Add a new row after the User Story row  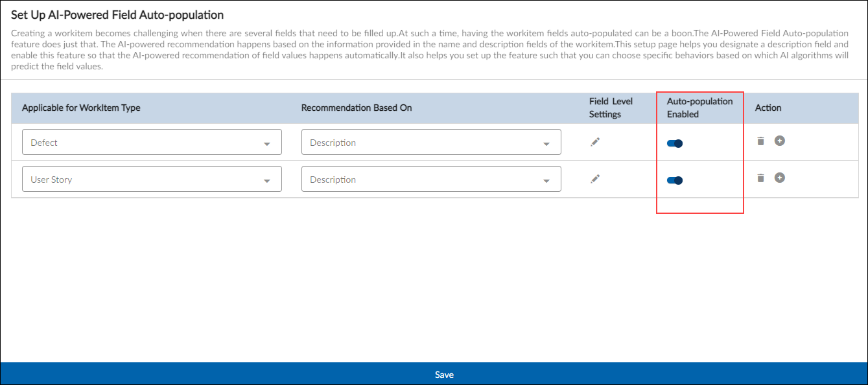click(780, 178)
